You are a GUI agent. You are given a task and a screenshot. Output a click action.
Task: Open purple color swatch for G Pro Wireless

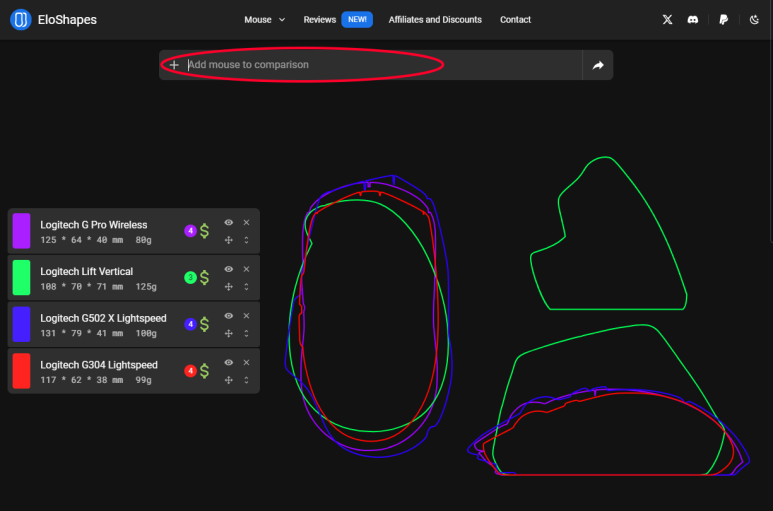pos(21,231)
